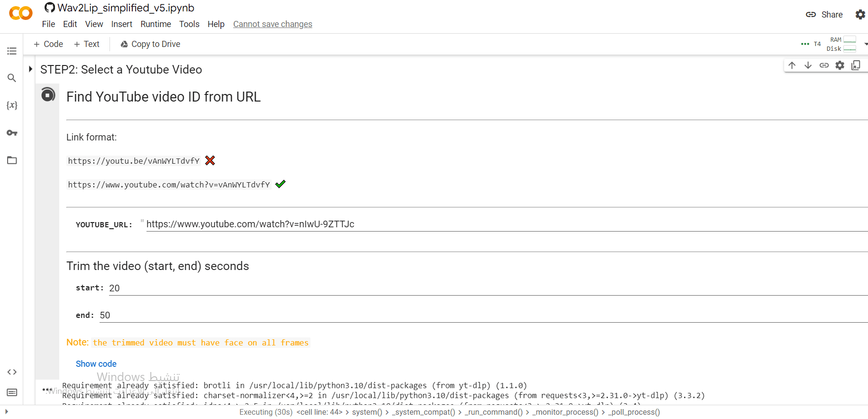Stop the running cell execution
This screenshot has width=868, height=419.
[x=48, y=95]
